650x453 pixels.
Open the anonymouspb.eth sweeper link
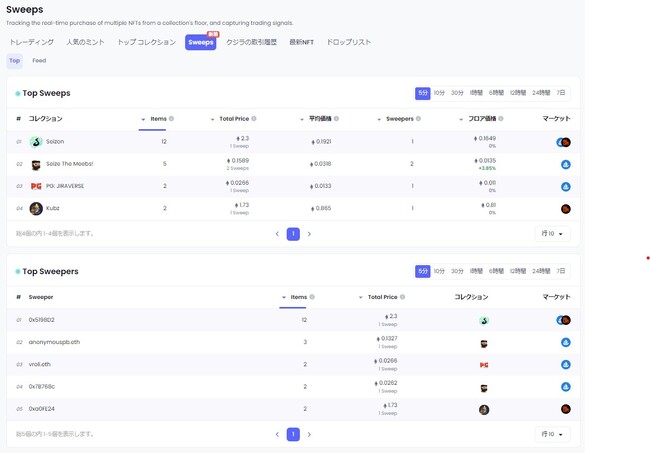55,342
